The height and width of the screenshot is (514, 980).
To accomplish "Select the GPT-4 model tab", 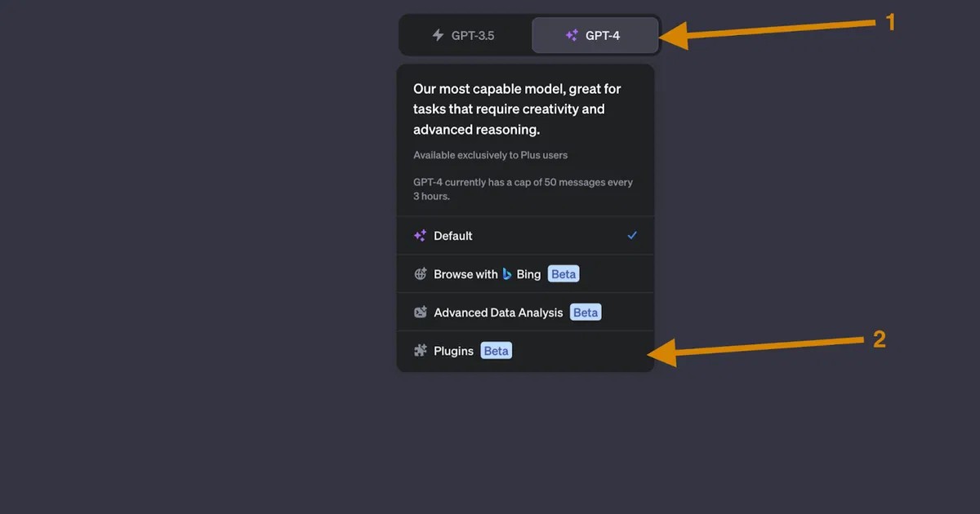I will tap(595, 35).
